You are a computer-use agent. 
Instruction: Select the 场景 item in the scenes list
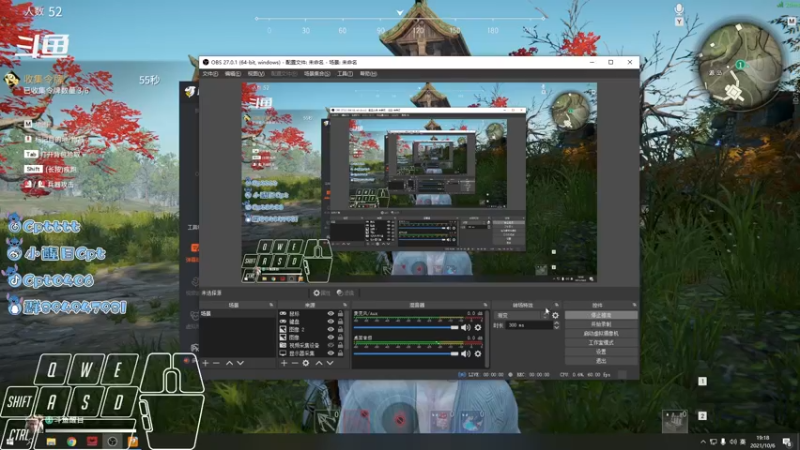coord(237,314)
